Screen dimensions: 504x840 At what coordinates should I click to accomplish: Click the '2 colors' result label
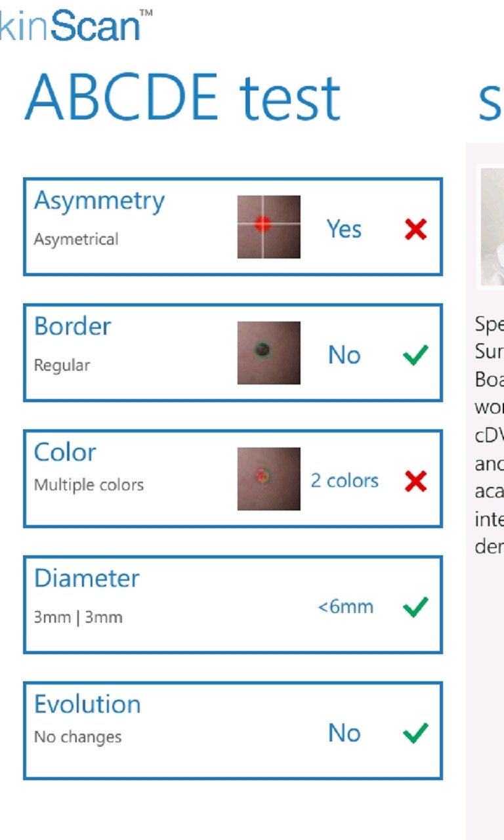[345, 481]
